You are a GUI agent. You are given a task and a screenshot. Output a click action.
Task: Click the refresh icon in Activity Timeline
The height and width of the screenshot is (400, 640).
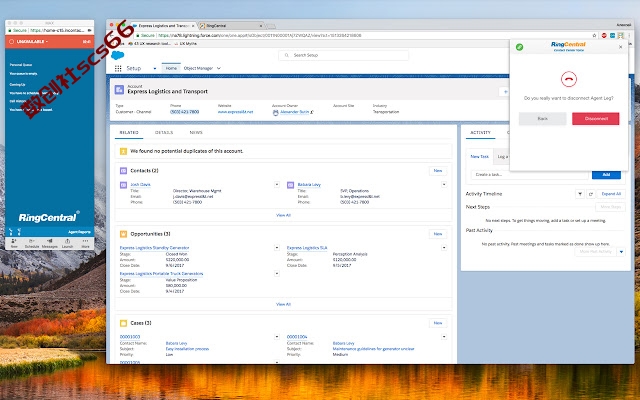coord(591,194)
